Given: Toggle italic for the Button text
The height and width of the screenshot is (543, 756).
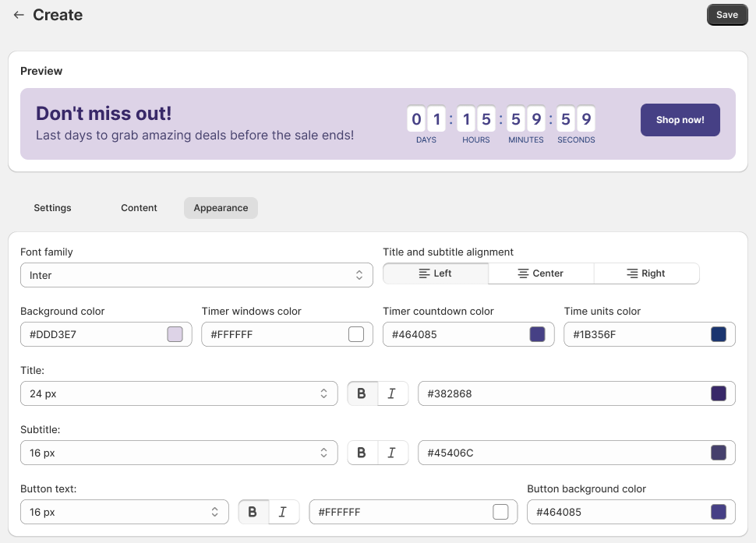Looking at the screenshot, I should click(283, 513).
